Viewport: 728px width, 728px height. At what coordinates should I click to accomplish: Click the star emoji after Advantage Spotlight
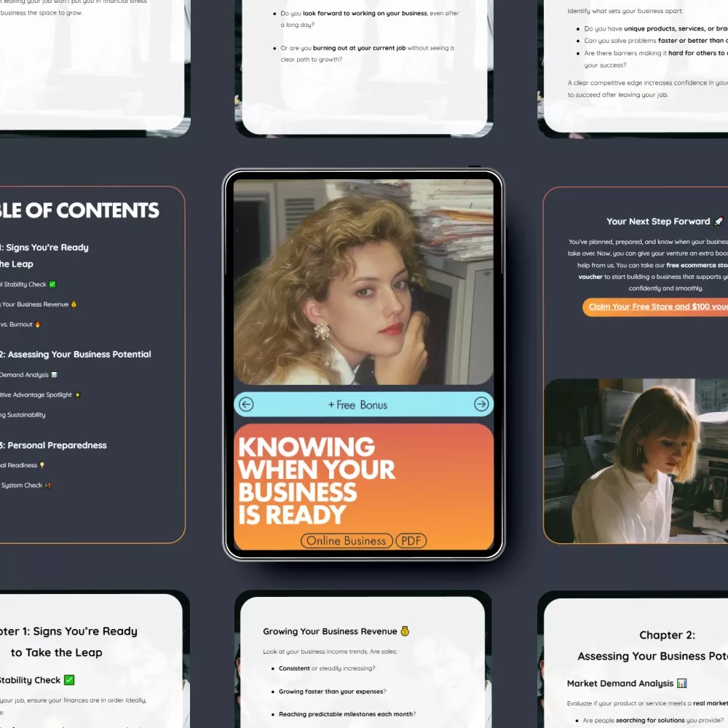78,395
